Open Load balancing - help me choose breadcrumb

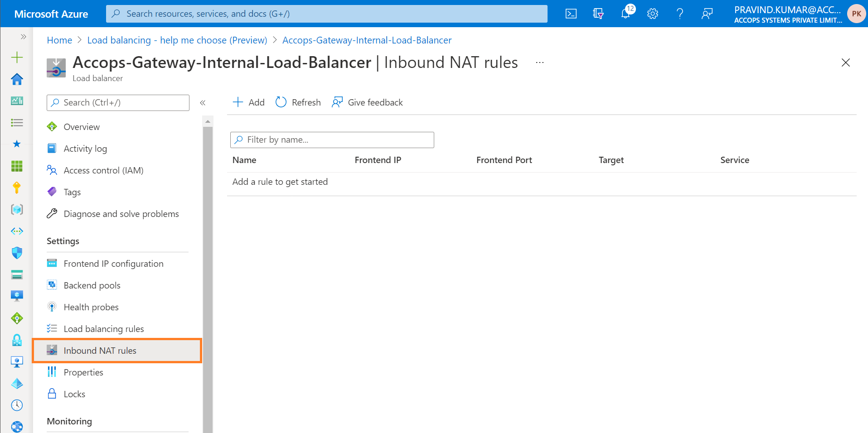coord(177,40)
